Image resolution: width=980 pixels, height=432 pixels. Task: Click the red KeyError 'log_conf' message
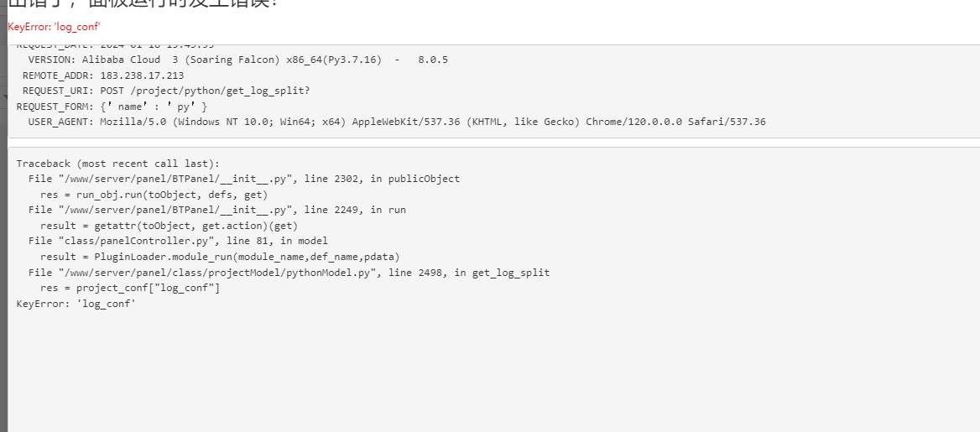pyautogui.click(x=54, y=27)
